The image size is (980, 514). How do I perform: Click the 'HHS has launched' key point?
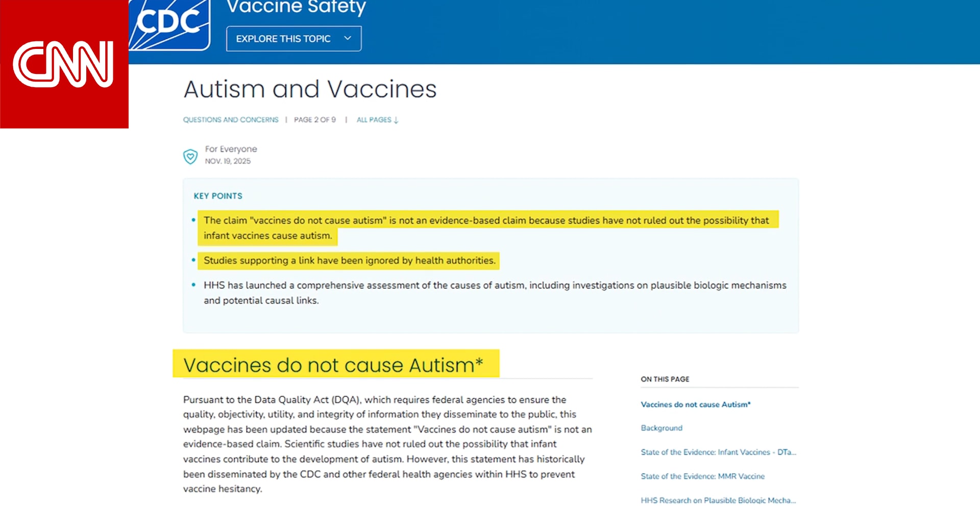(495, 292)
